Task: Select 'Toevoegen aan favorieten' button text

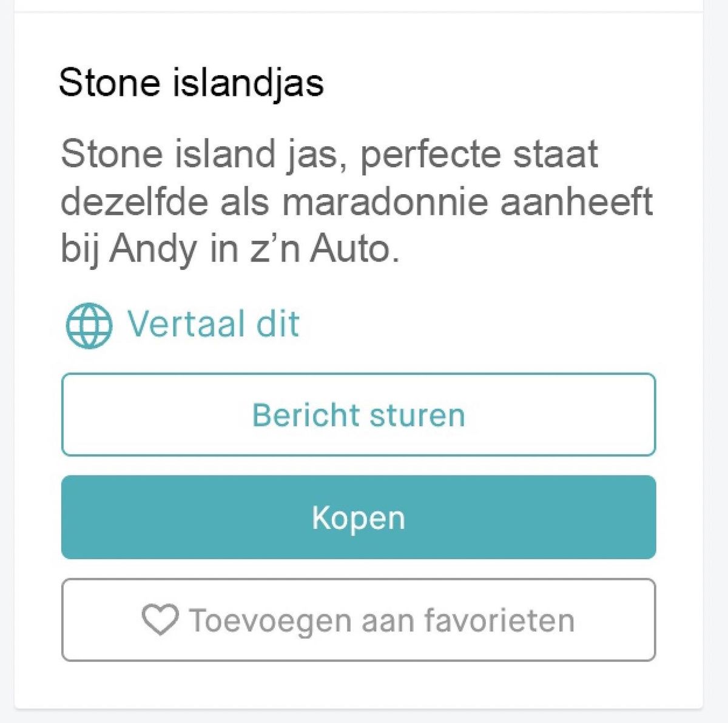Action: point(382,620)
